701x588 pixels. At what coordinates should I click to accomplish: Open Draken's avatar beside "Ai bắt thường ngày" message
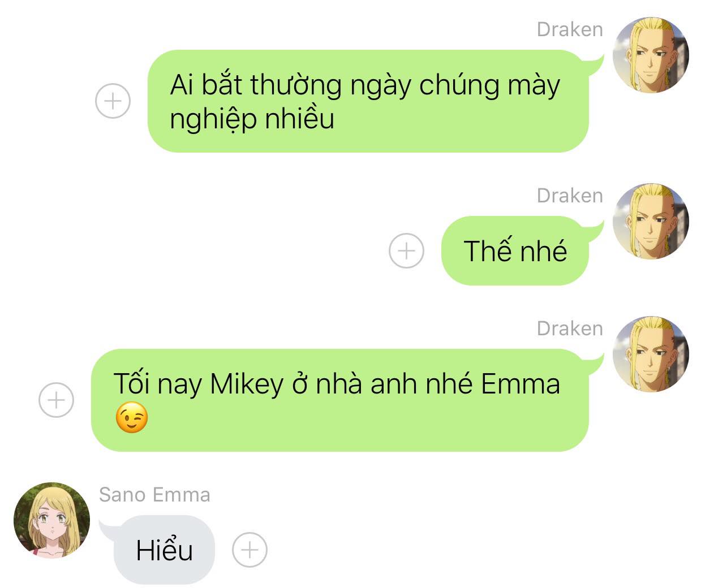coord(651,55)
